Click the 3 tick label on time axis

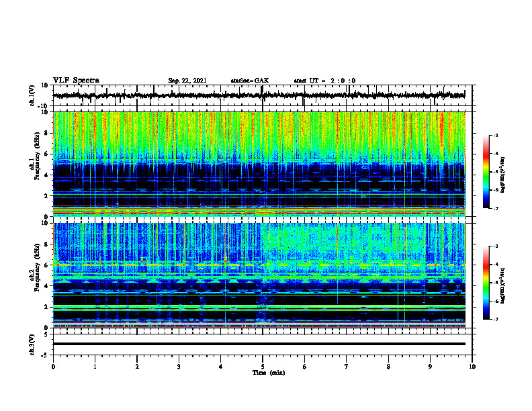(x=179, y=367)
